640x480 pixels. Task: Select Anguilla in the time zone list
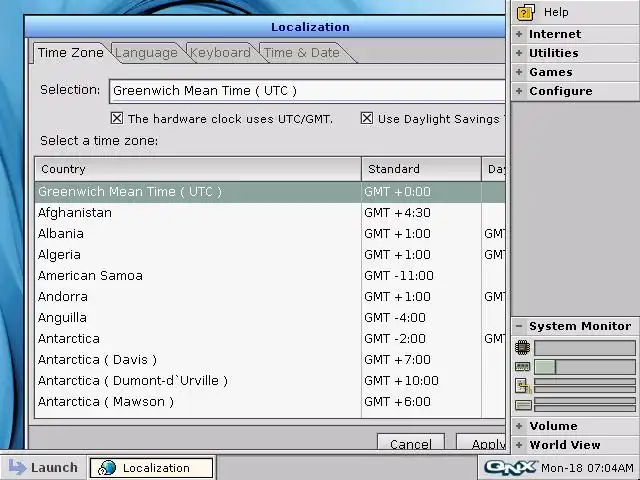[270, 318]
